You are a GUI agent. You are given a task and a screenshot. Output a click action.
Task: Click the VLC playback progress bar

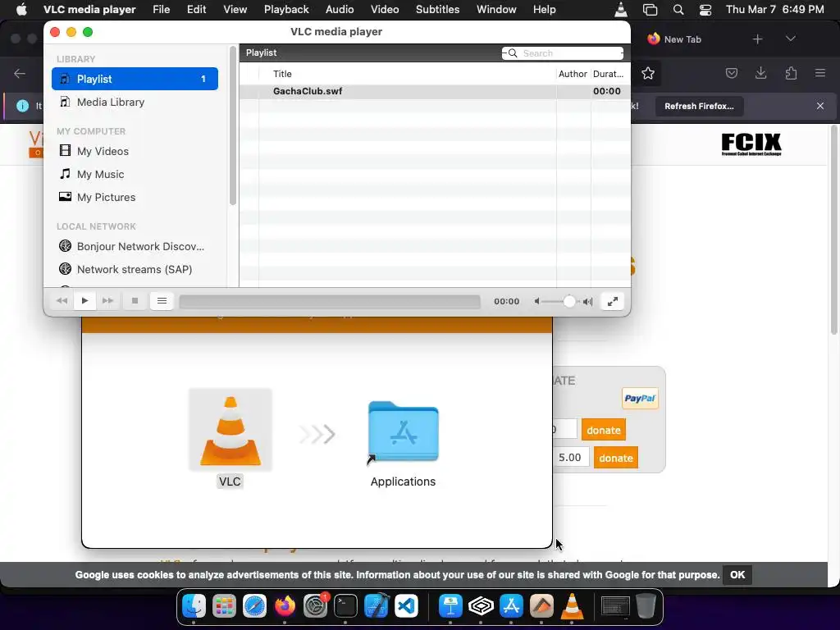tap(330, 302)
